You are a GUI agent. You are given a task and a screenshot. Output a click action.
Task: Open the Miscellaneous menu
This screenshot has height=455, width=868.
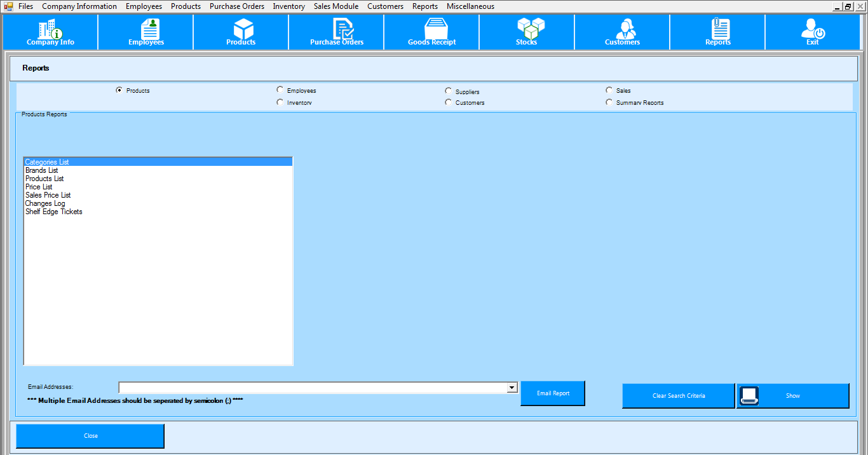click(x=470, y=6)
